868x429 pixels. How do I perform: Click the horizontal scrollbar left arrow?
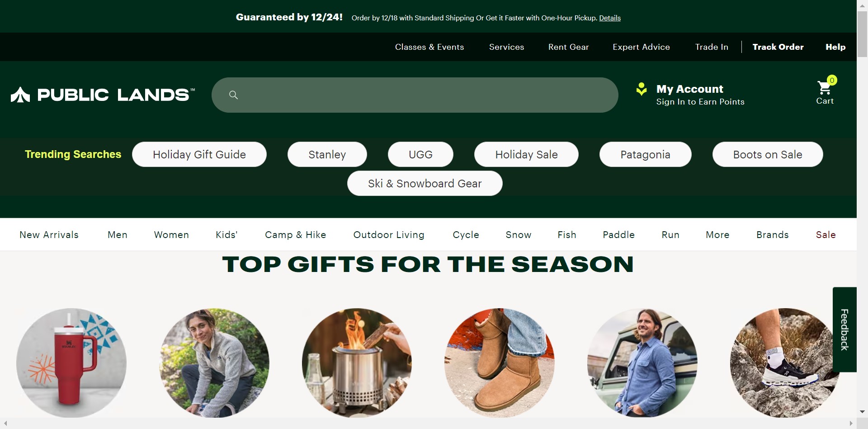[5, 424]
